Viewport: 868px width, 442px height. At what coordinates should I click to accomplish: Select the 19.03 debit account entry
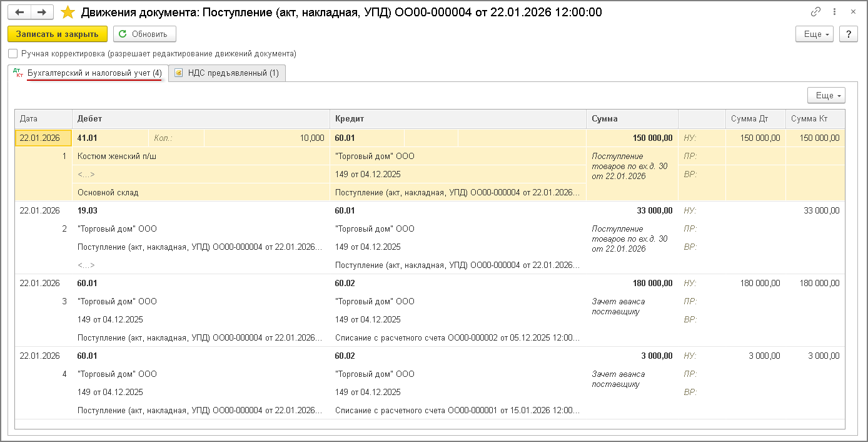click(88, 211)
